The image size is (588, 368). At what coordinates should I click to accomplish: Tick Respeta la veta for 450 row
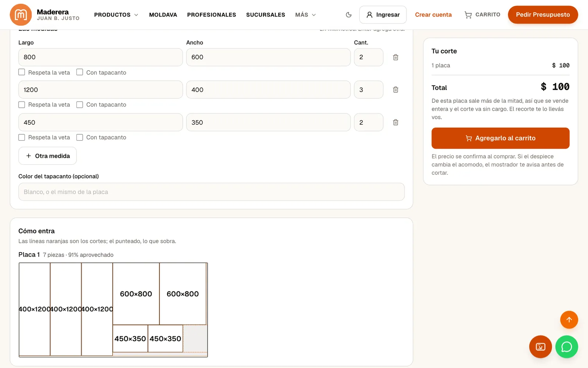22,137
